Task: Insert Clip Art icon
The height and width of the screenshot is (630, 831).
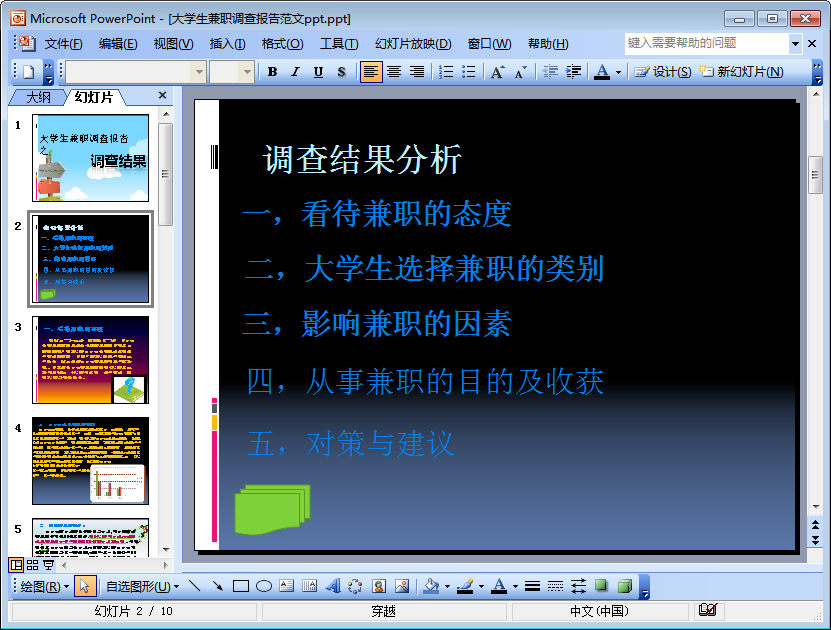Action: pos(379,586)
